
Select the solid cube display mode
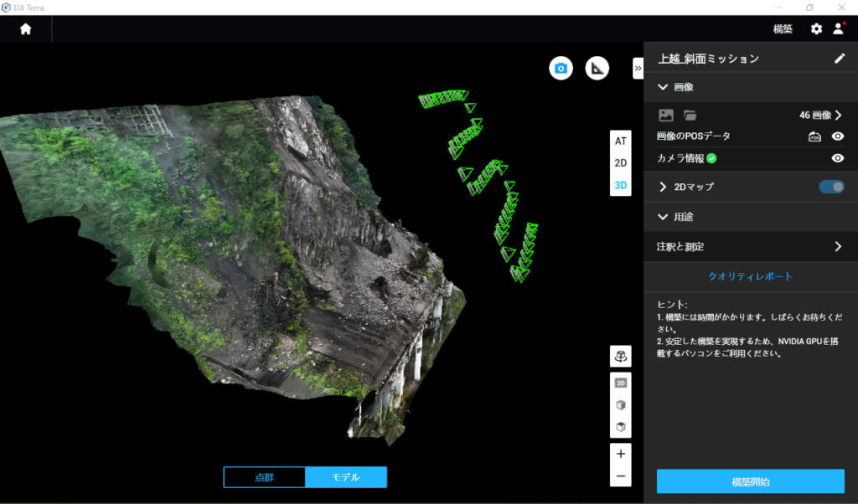pos(620,404)
